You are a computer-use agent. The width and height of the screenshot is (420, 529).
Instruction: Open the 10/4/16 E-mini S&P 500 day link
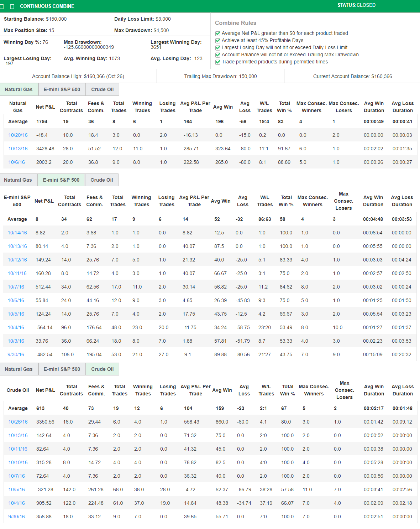point(16,327)
